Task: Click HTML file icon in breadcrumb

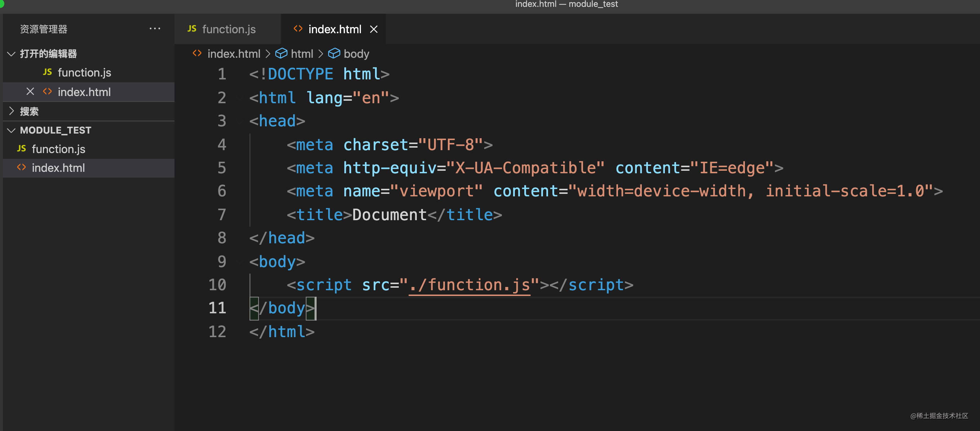Action: [197, 53]
